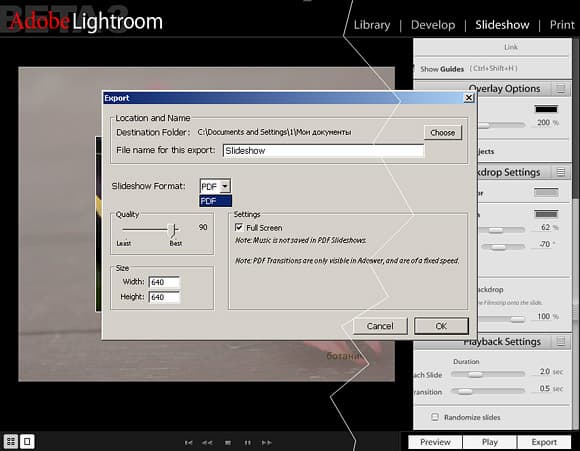Open the Print module
This screenshot has height=451, width=580.
pyautogui.click(x=562, y=25)
